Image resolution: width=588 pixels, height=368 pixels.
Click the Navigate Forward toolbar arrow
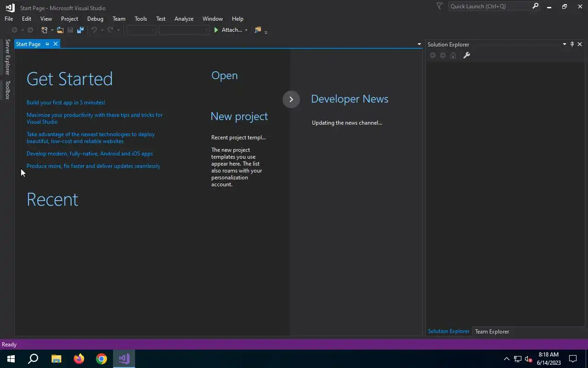tap(30, 30)
